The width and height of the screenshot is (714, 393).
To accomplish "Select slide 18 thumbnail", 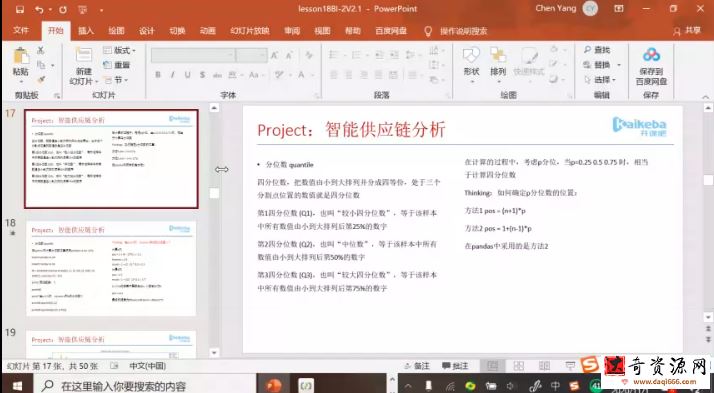I will coord(111,268).
